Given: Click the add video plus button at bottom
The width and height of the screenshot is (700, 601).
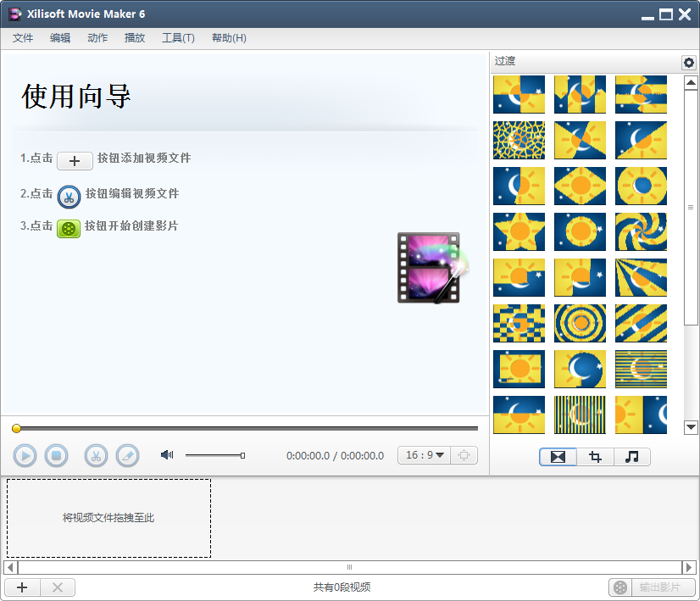Looking at the screenshot, I should tap(22, 587).
